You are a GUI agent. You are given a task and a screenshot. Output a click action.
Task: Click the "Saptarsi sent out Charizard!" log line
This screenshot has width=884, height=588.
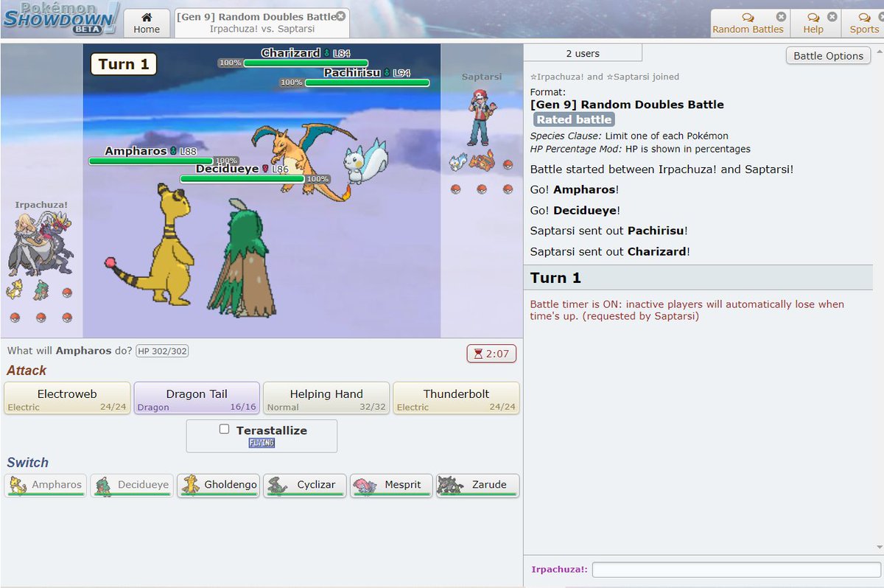pos(608,251)
